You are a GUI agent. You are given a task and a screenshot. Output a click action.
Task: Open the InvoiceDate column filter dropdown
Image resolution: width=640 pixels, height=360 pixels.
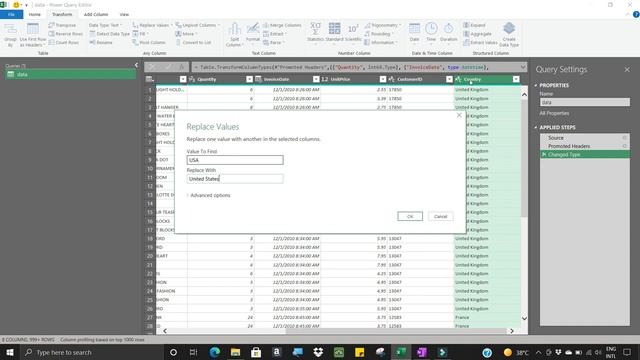point(316,79)
